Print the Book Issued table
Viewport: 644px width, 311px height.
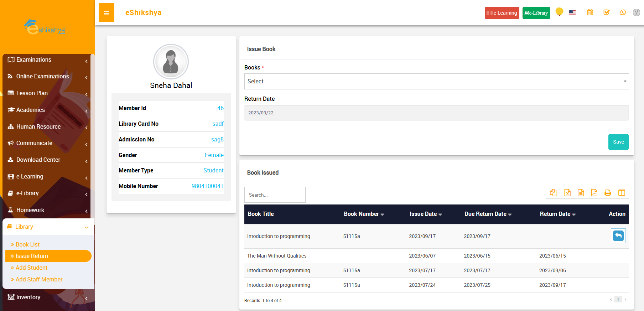click(608, 193)
